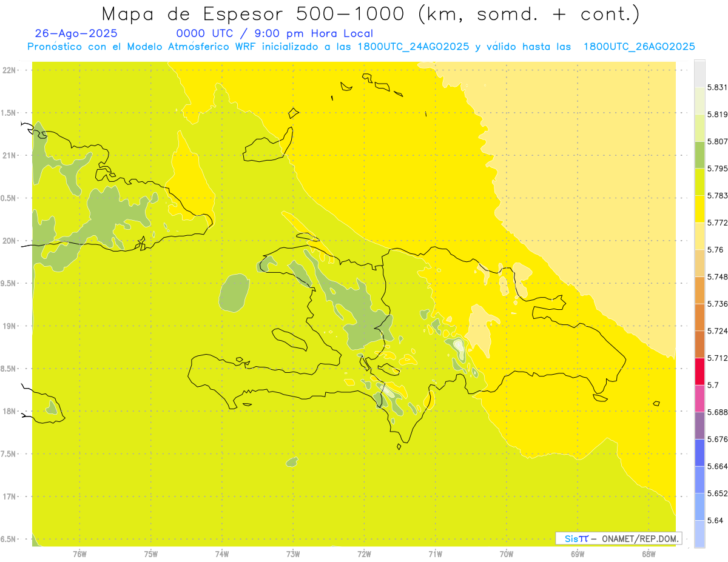Viewport: 728px width, 562px height.
Task: Click the legend value '5.819'
Action: pyautogui.click(x=717, y=115)
